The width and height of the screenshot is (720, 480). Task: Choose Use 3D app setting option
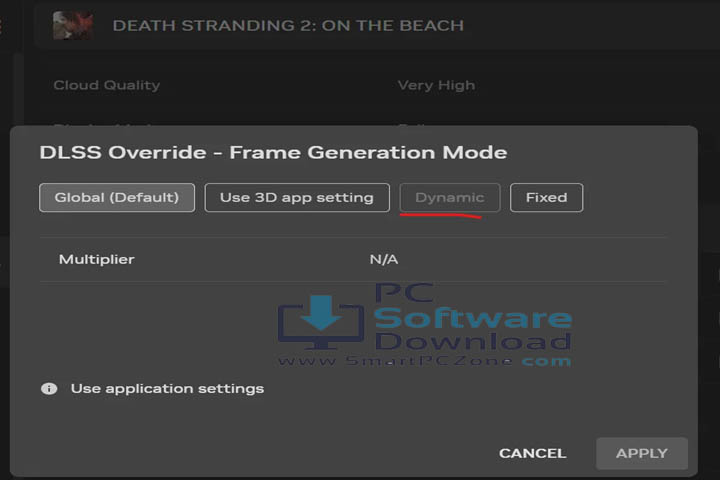point(297,198)
